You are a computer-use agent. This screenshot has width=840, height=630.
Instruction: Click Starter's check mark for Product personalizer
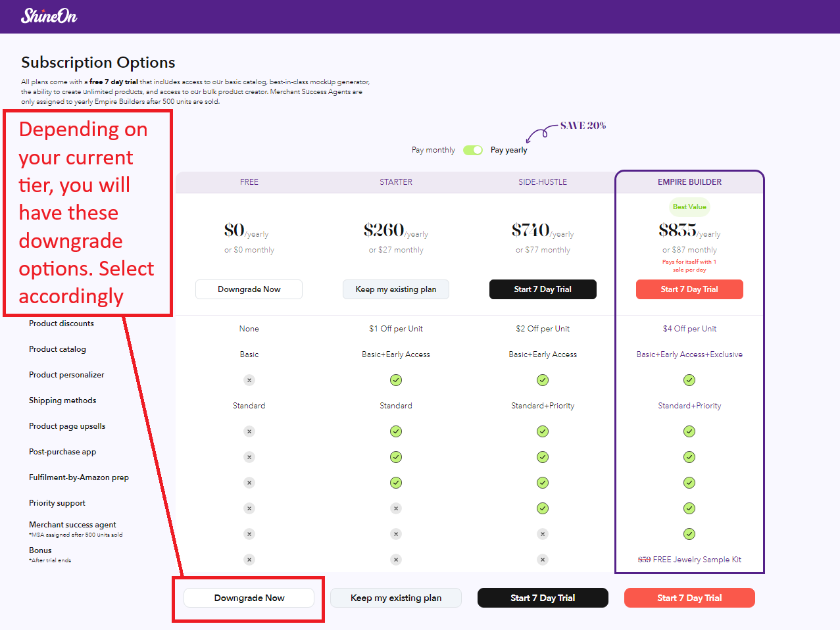pyautogui.click(x=396, y=380)
